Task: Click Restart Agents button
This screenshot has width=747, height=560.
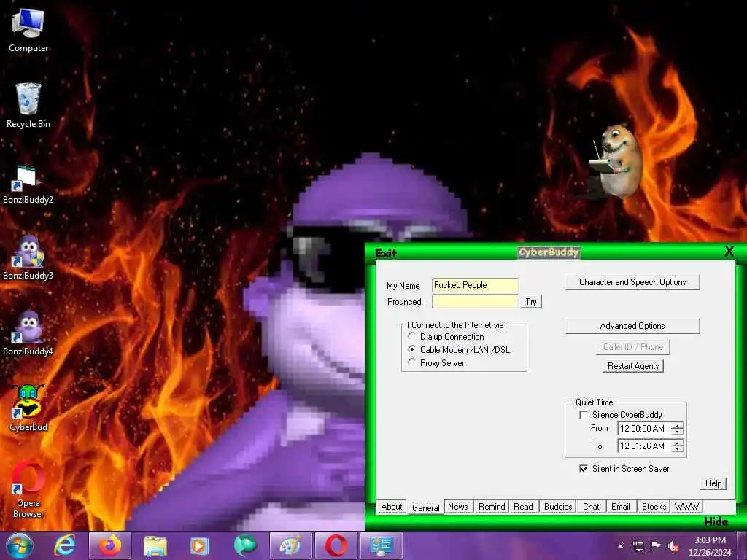Action: (x=633, y=366)
